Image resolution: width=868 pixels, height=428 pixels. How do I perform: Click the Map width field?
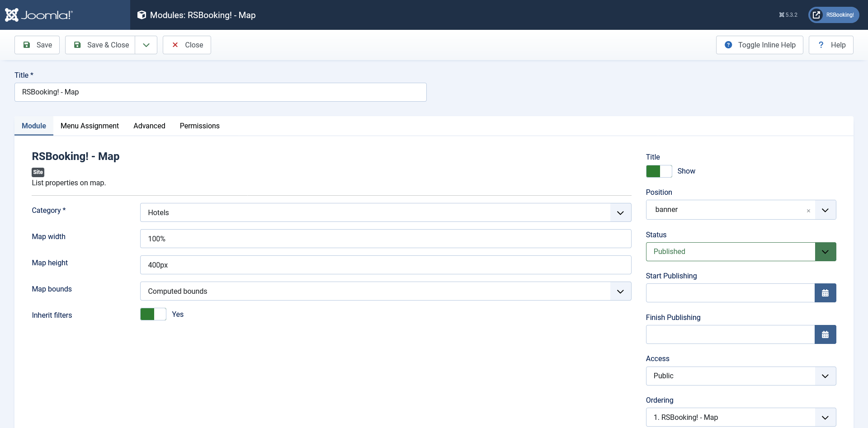pos(386,239)
